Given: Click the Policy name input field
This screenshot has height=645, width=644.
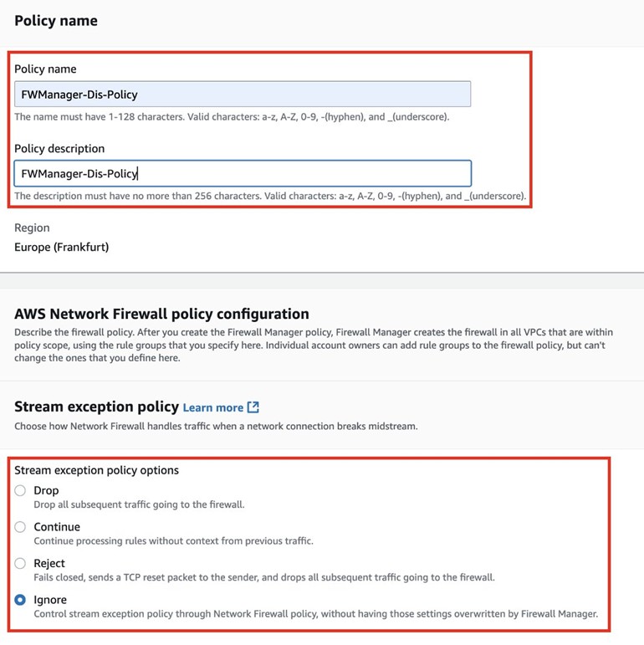Looking at the screenshot, I should click(x=243, y=95).
